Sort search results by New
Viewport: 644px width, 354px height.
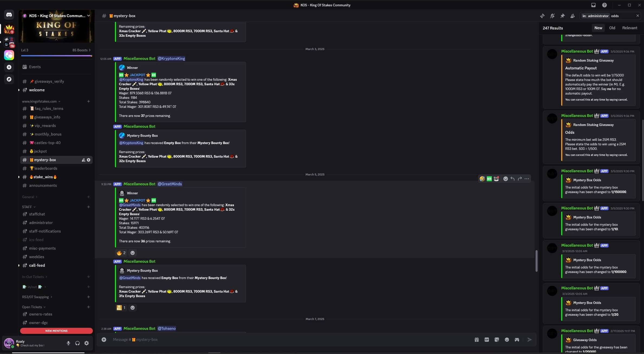598,28
